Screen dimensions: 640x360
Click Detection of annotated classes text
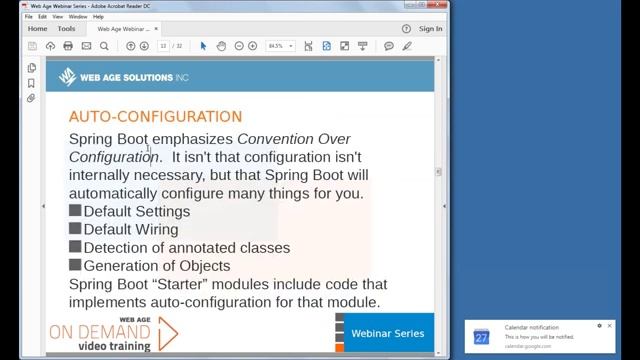click(x=187, y=248)
